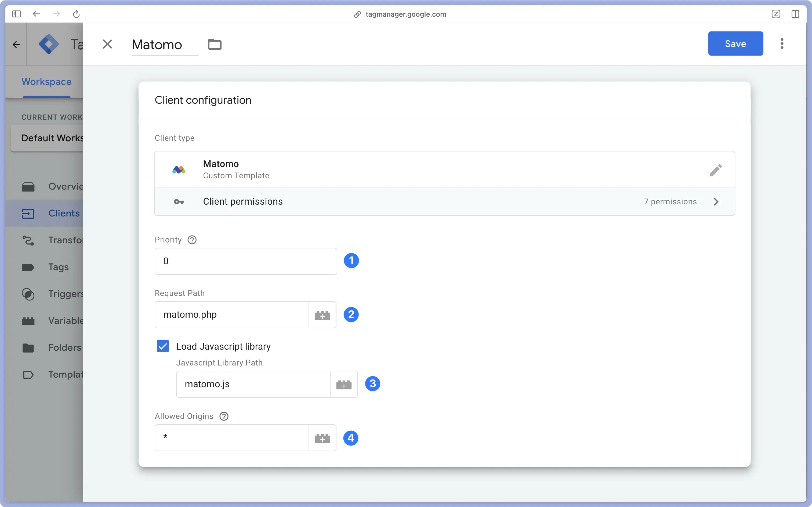Click the Folders icon in the sidebar
Viewport: 812px width, 507px height.
[x=28, y=348]
